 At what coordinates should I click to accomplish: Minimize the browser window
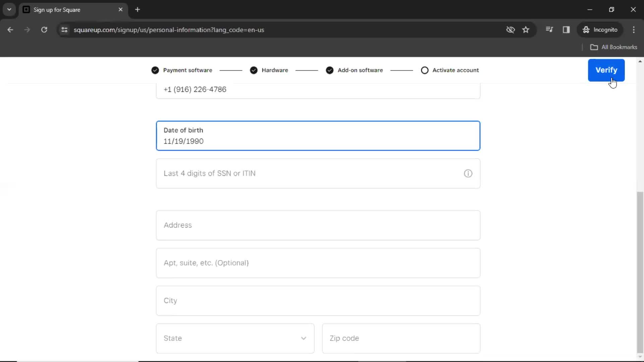coord(590,10)
